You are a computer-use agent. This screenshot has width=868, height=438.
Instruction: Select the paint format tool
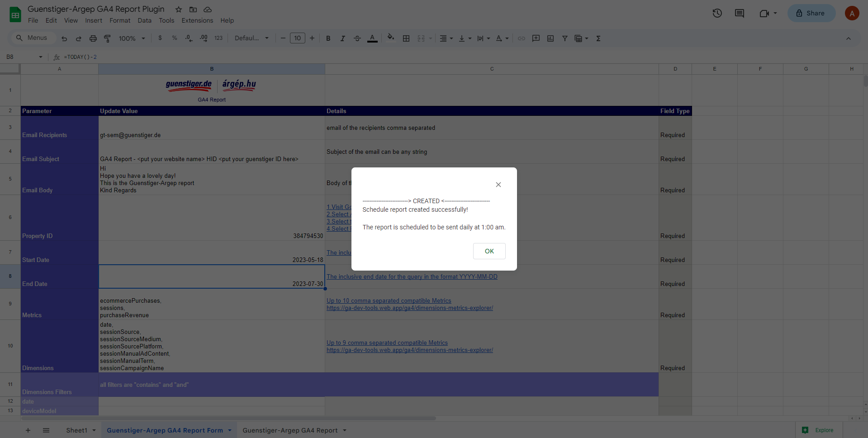[x=107, y=38]
